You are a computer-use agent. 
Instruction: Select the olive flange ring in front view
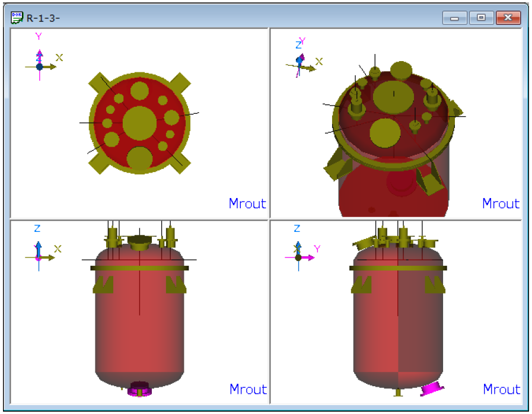pos(139,268)
